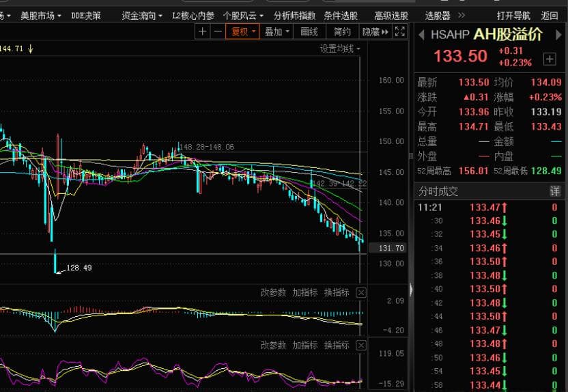Click 打开导航 button

513,16
